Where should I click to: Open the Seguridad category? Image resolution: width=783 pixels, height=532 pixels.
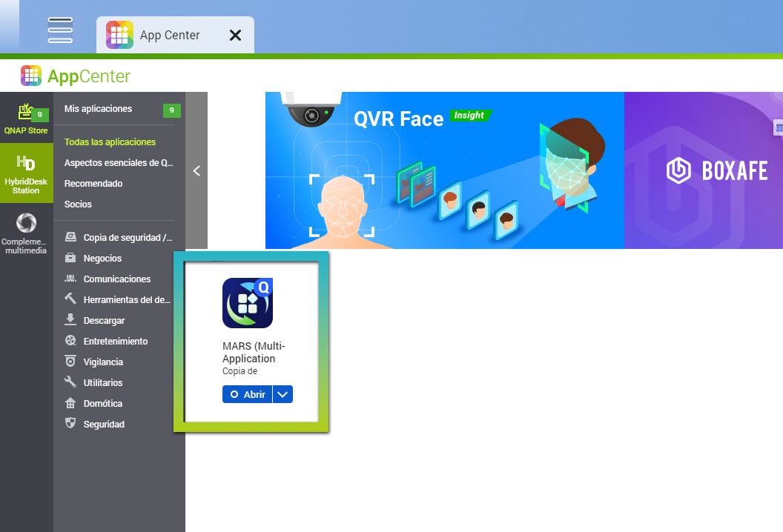(104, 425)
